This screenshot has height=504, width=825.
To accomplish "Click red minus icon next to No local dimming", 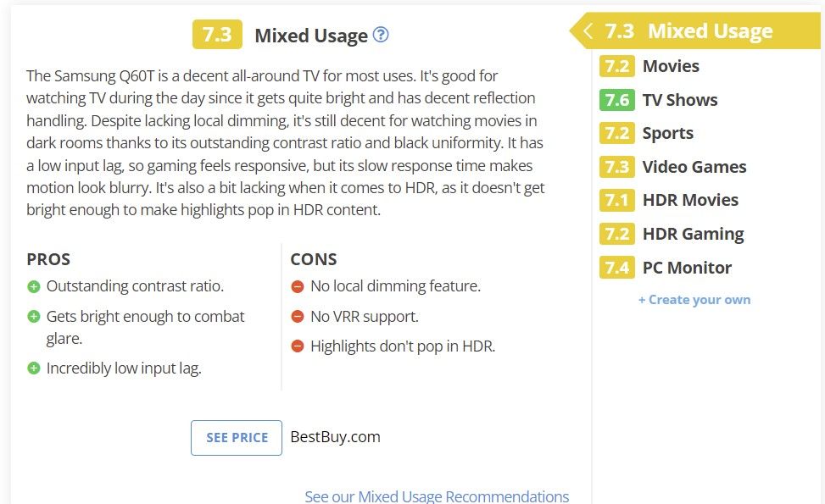I will tap(298, 286).
